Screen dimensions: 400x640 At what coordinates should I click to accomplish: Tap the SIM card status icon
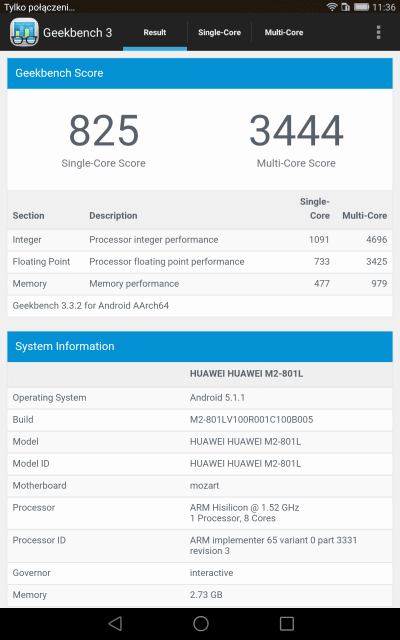pos(345,7)
